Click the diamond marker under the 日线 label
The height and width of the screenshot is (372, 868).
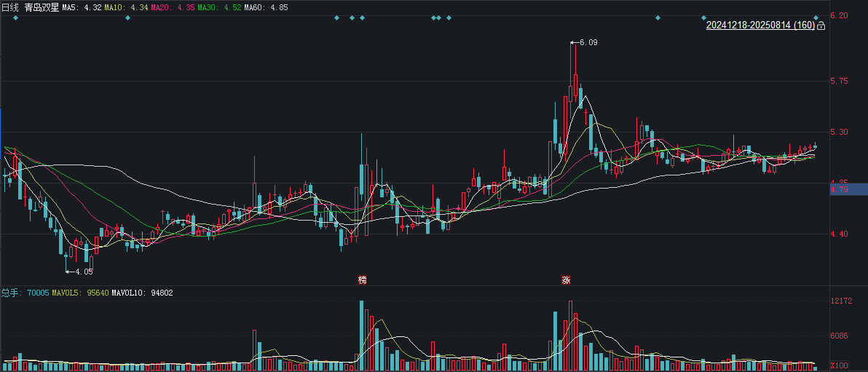pyautogui.click(x=15, y=17)
